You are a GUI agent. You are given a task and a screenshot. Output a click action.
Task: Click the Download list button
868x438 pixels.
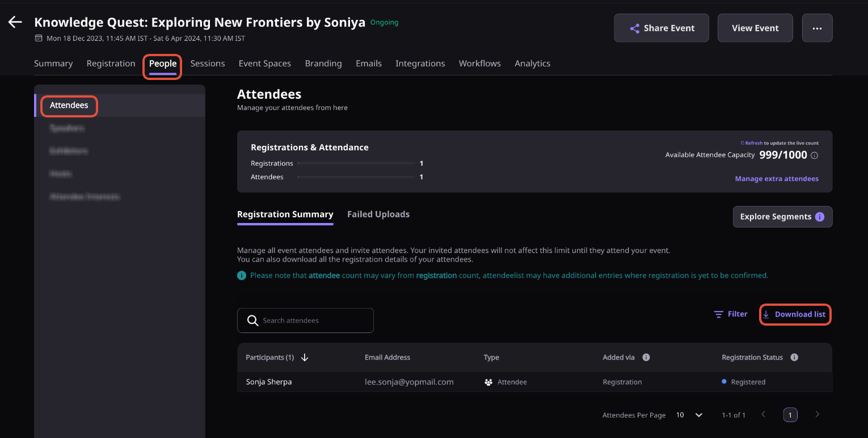click(795, 314)
